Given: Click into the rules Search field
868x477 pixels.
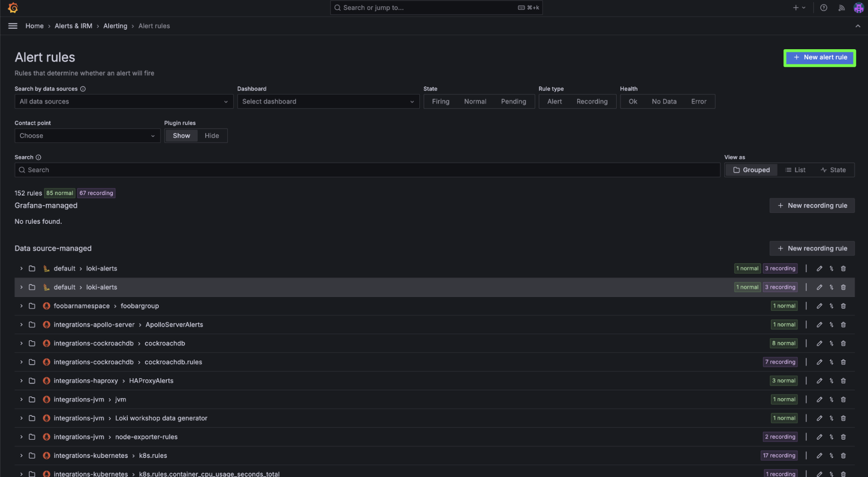Looking at the screenshot, I should click(x=367, y=170).
